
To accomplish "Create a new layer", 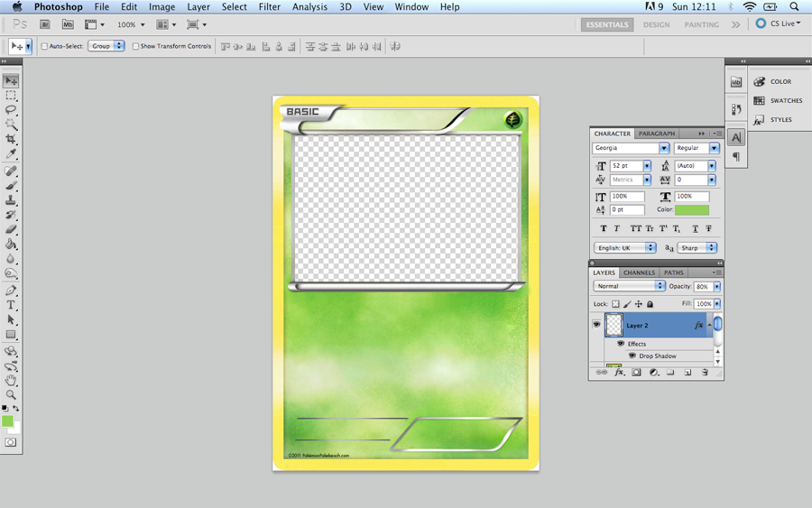I will (687, 373).
